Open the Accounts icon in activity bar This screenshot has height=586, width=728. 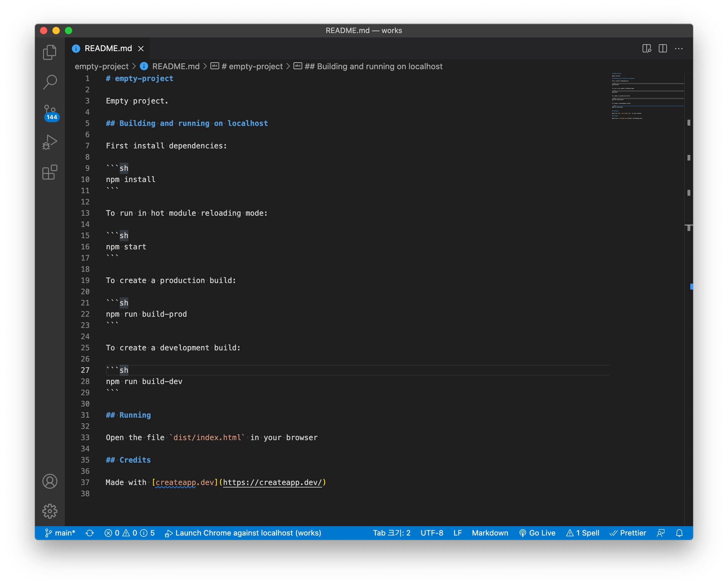tap(50, 481)
